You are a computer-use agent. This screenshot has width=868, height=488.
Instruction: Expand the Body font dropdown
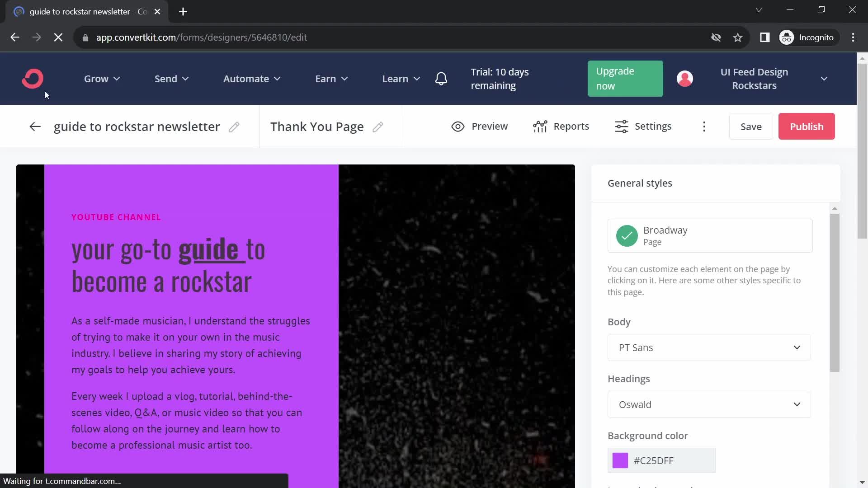point(797,347)
